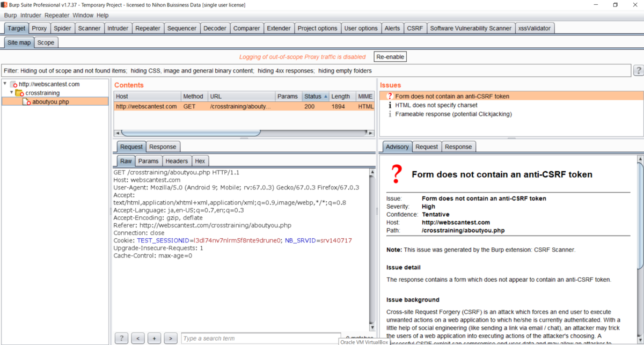Select the http://webscantest.com GET row

244,106
